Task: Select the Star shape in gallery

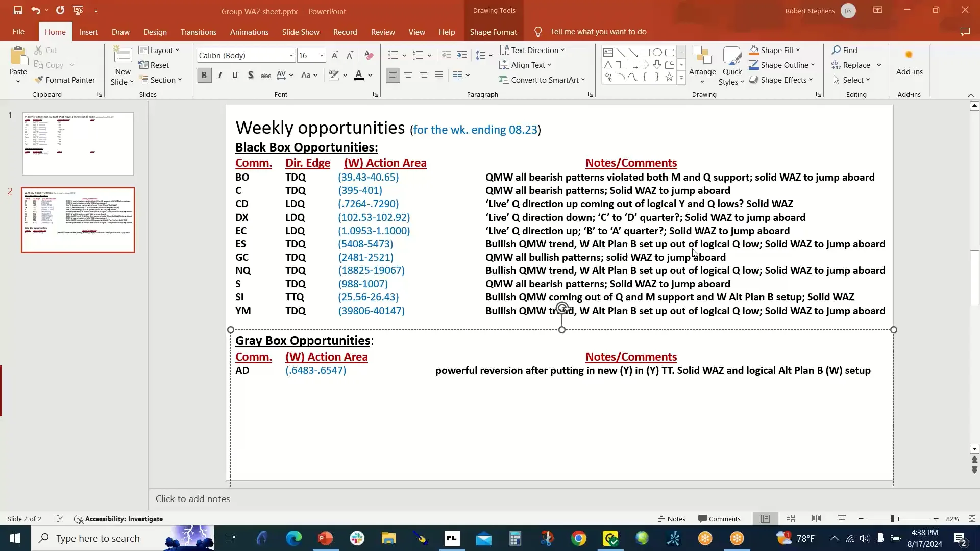Action: [x=669, y=77]
